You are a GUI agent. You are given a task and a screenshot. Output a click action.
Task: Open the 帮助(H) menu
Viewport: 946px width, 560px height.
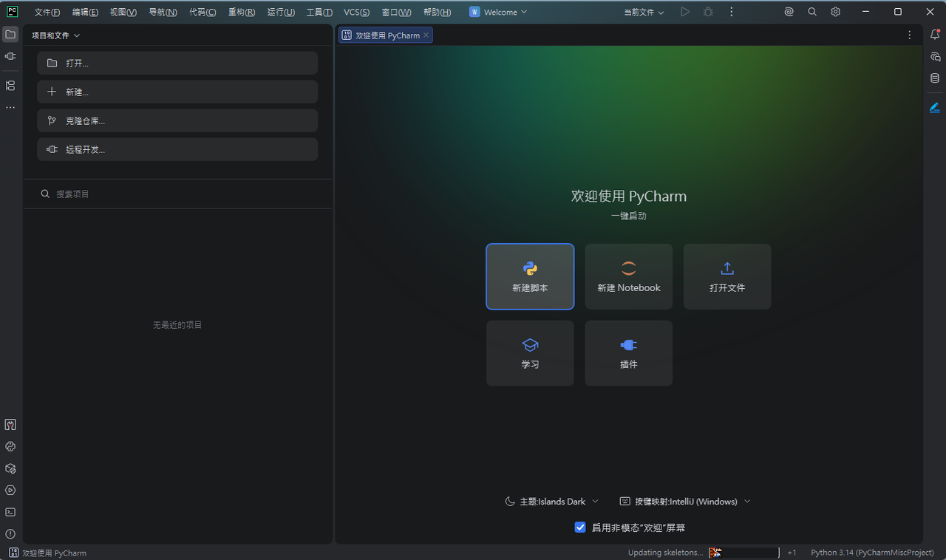437,12
